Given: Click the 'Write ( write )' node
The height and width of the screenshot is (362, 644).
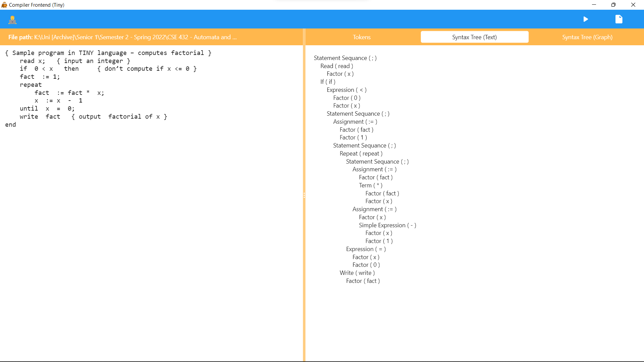Looking at the screenshot, I should (357, 273).
